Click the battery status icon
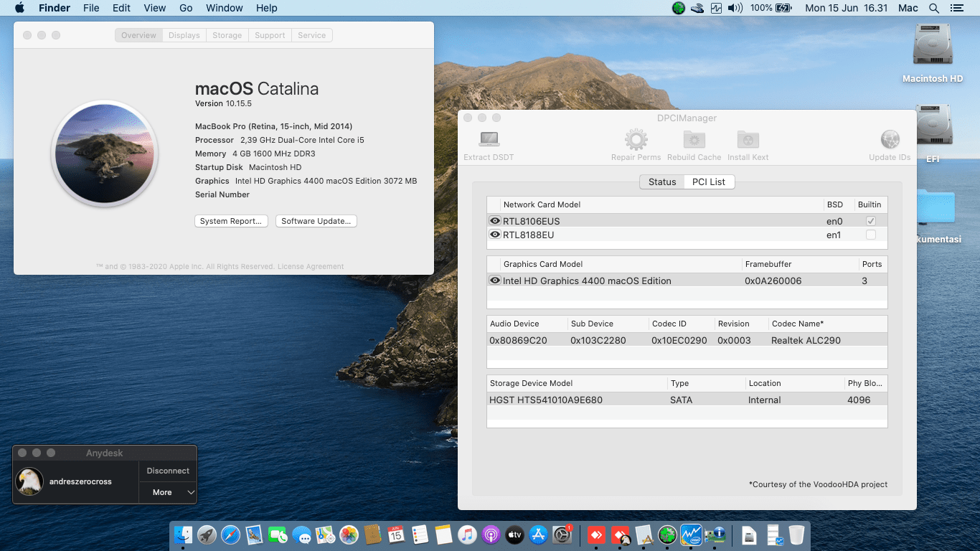 [x=783, y=8]
